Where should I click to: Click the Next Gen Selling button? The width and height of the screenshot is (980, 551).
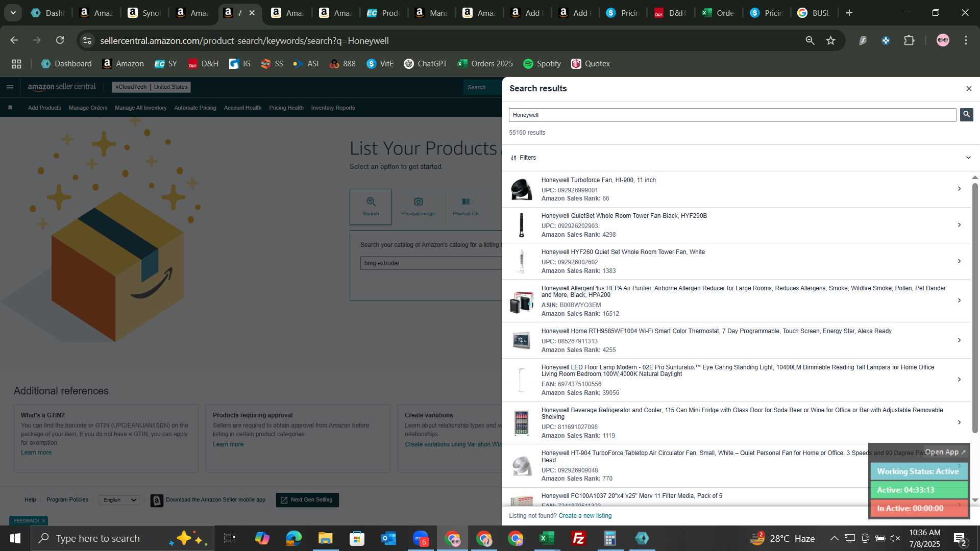(x=307, y=500)
